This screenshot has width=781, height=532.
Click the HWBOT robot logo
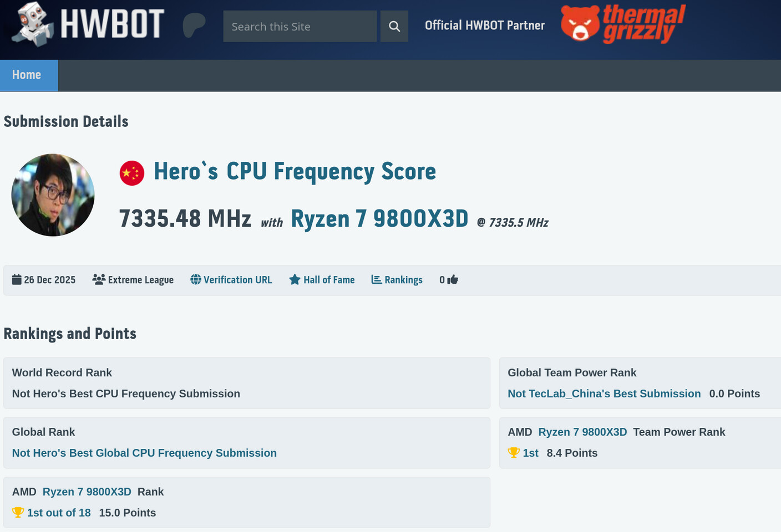coord(33,24)
